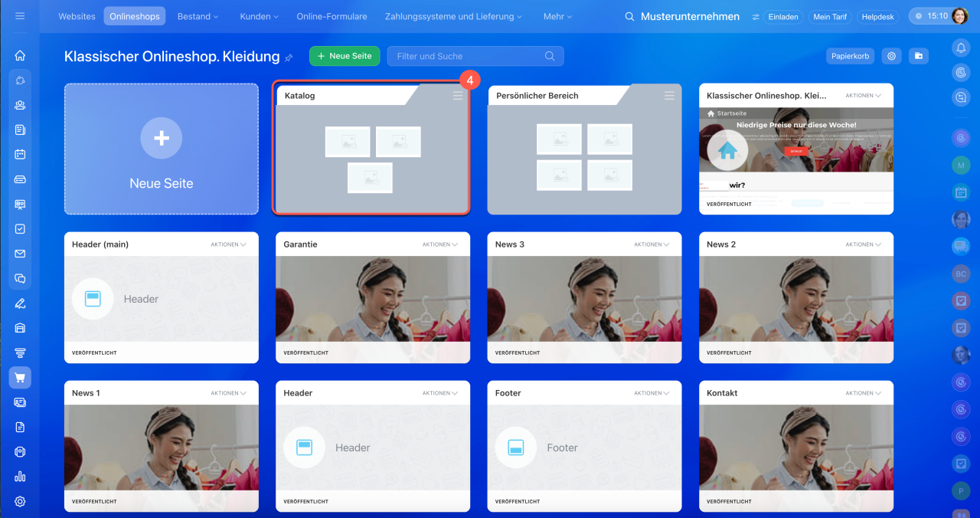This screenshot has width=980, height=518.
Task: Expand Aktionen on Kontakt card
Action: coord(864,393)
